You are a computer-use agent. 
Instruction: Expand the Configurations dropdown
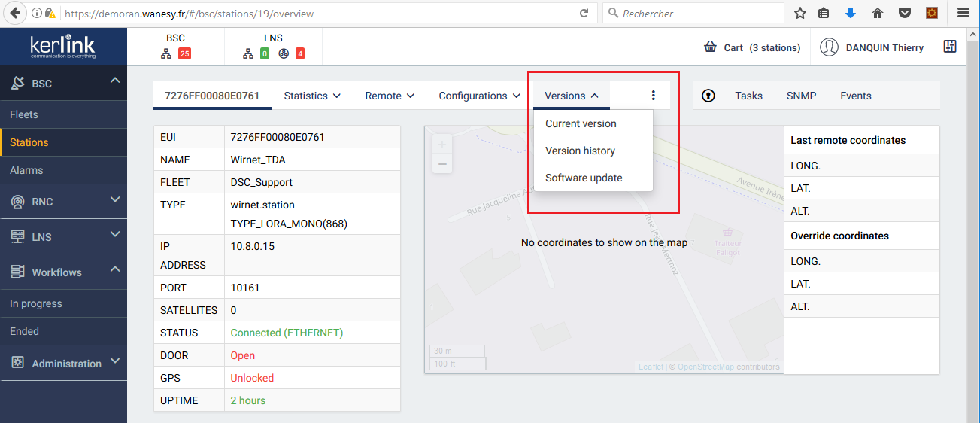[479, 96]
